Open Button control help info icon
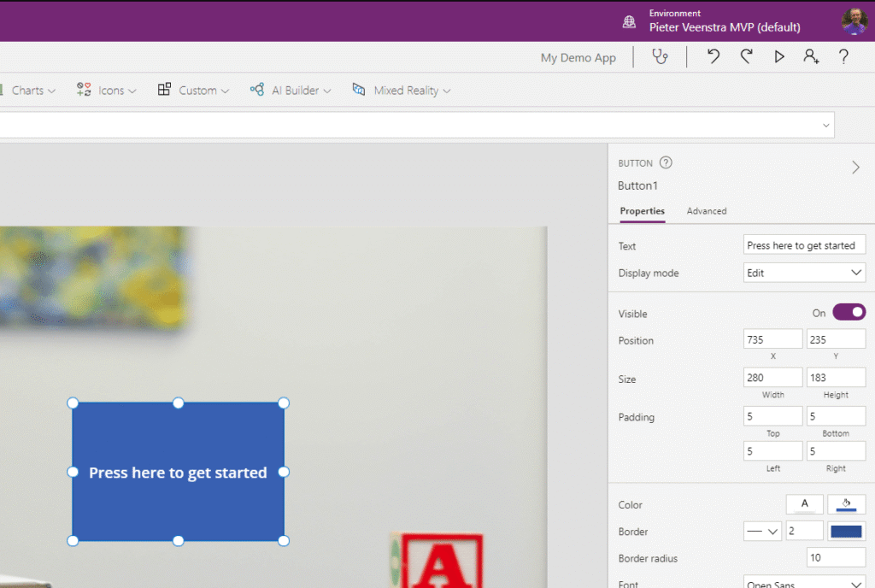Viewport: 875px width, 588px height. pyautogui.click(x=666, y=162)
